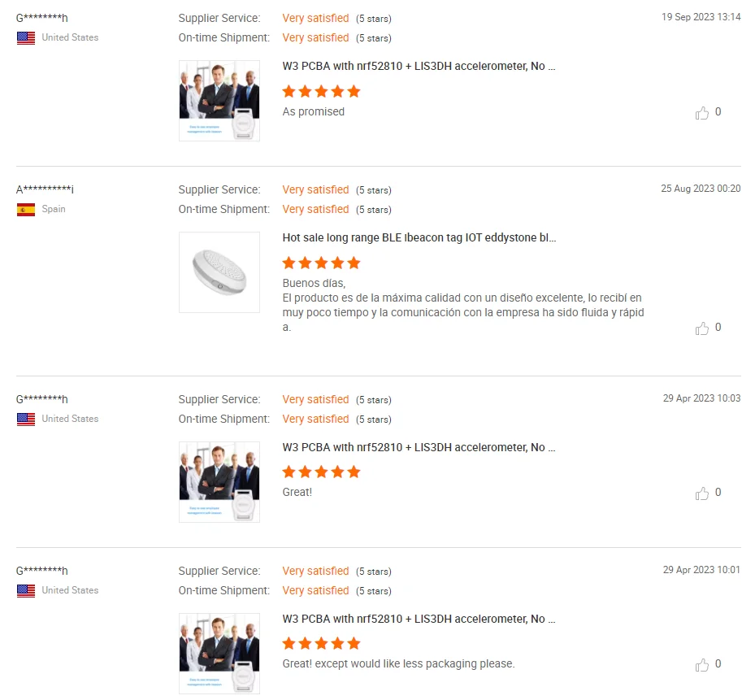Open the W3 PCBA link above the "Great!" comment
Viewport: 755px width, 700px height.
[419, 448]
